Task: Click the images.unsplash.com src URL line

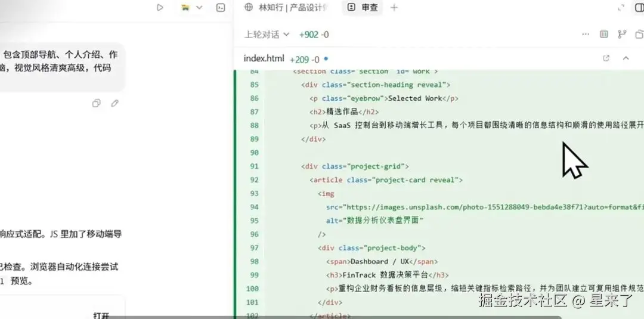Action: (x=485, y=207)
